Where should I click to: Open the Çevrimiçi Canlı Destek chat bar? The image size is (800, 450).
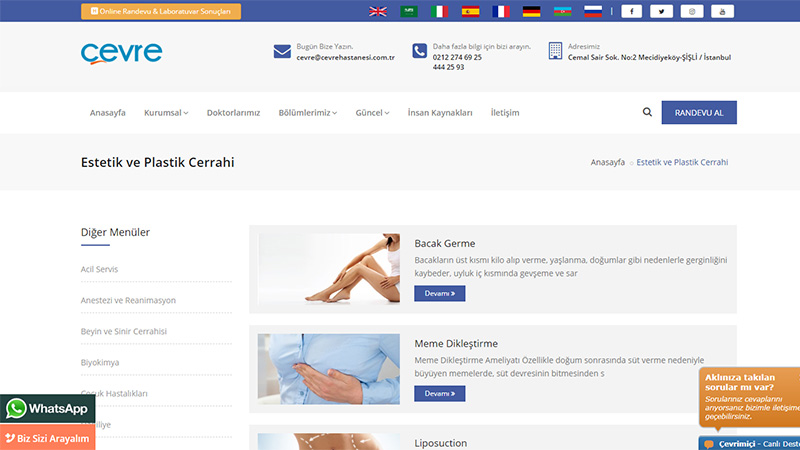[749, 443]
